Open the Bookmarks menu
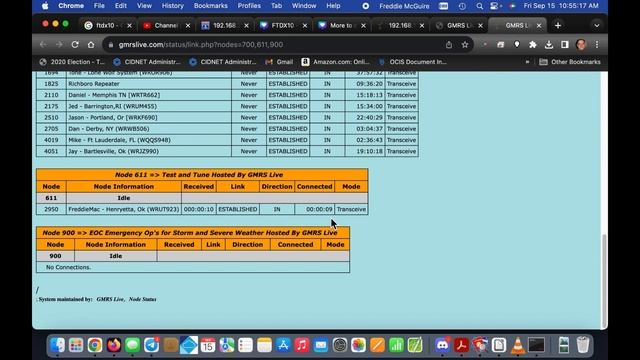The image size is (640, 360). coord(211,6)
